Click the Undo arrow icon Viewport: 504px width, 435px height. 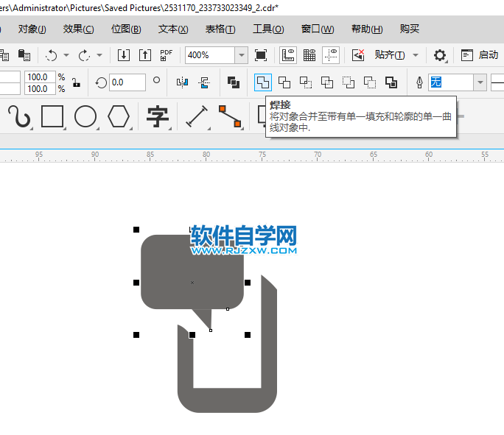coord(51,55)
